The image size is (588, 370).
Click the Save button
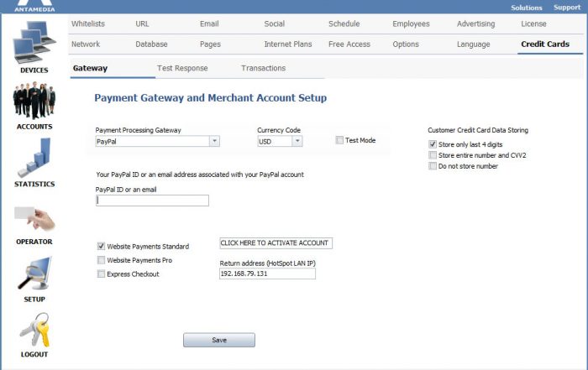[219, 340]
